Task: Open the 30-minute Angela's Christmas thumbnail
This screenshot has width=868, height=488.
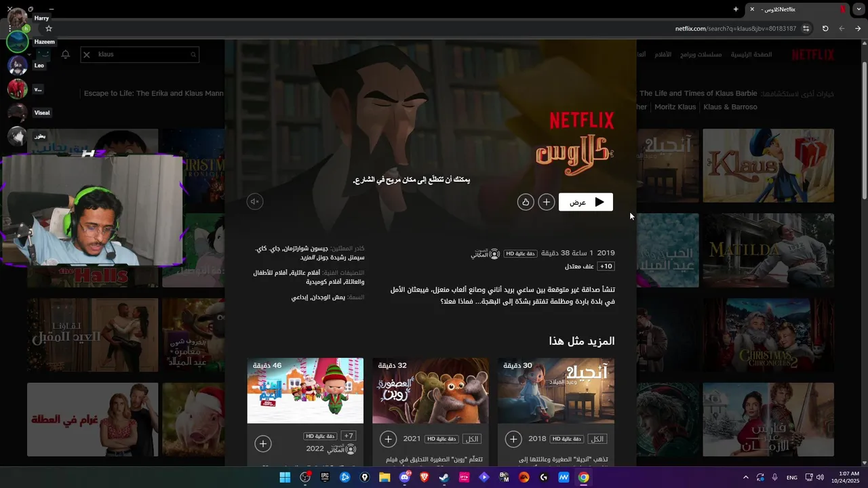Action: [x=556, y=390]
